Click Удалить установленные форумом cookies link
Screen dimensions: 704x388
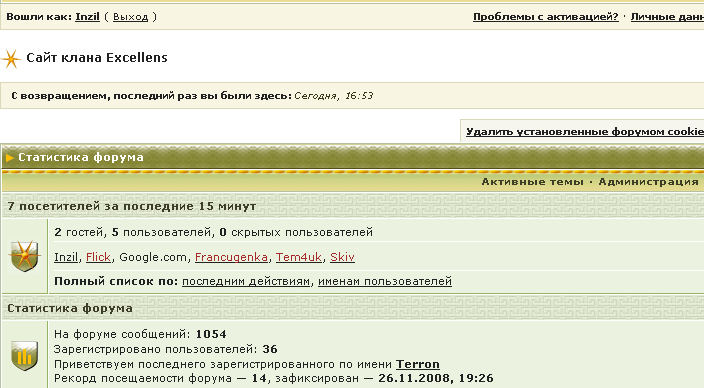pyautogui.click(x=585, y=132)
